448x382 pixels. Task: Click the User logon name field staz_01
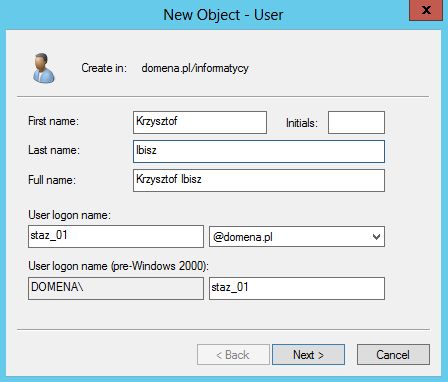(116, 236)
